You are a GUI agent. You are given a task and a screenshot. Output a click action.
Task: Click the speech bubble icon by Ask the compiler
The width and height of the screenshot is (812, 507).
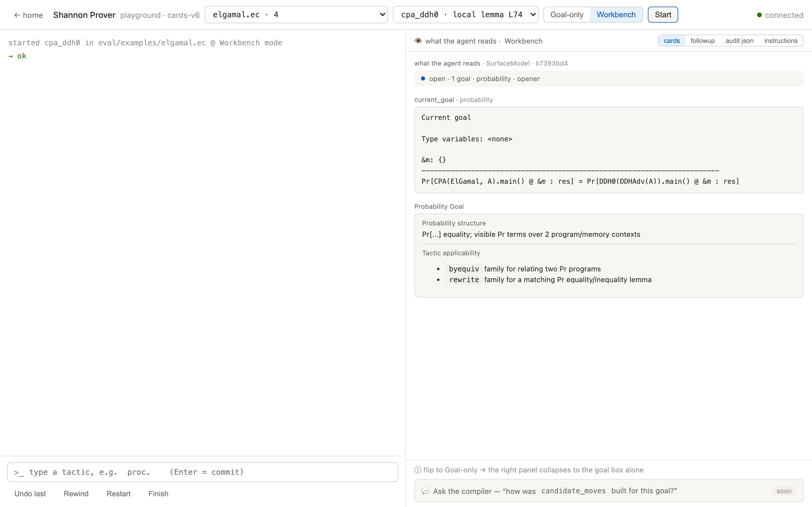pyautogui.click(x=425, y=491)
